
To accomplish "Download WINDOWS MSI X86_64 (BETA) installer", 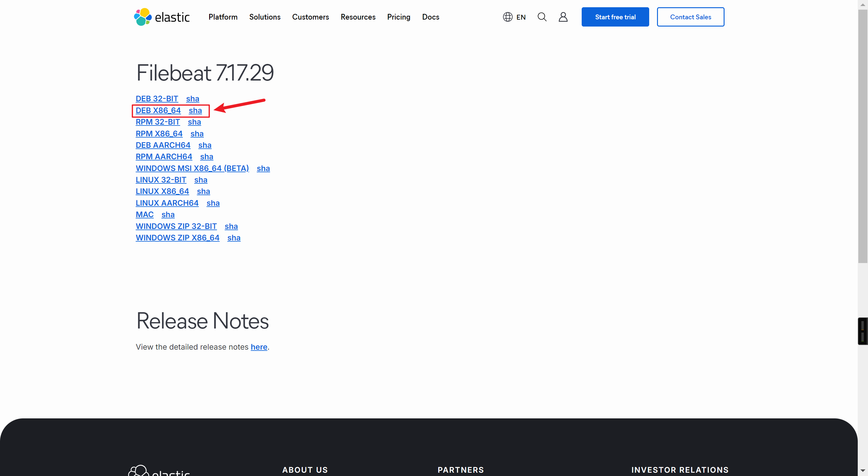I will (192, 168).
